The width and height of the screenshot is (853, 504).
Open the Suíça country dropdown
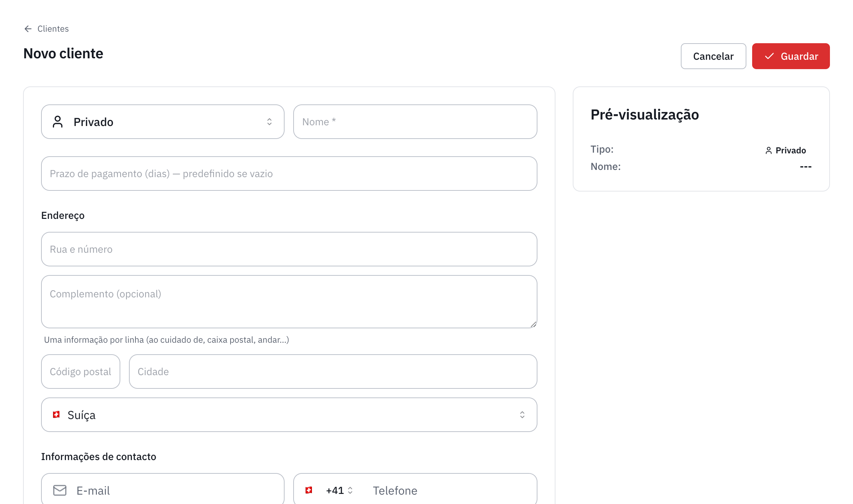[289, 415]
